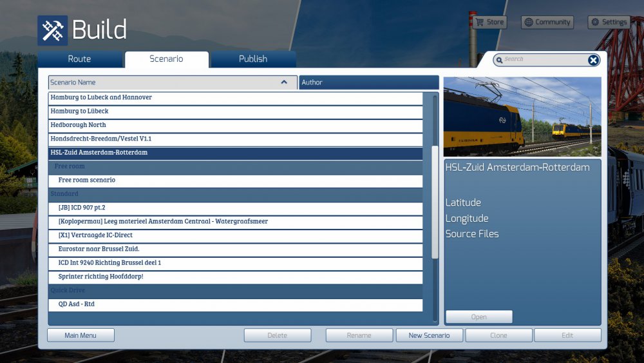Switch to the Publish tab
Viewport: 644px width, 363px height.
click(x=253, y=59)
